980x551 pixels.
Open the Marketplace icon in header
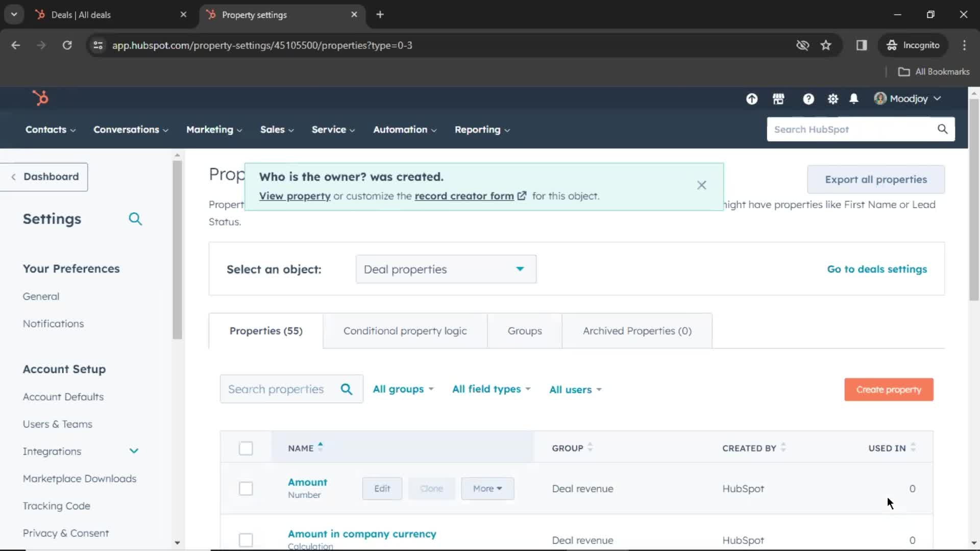point(778,99)
